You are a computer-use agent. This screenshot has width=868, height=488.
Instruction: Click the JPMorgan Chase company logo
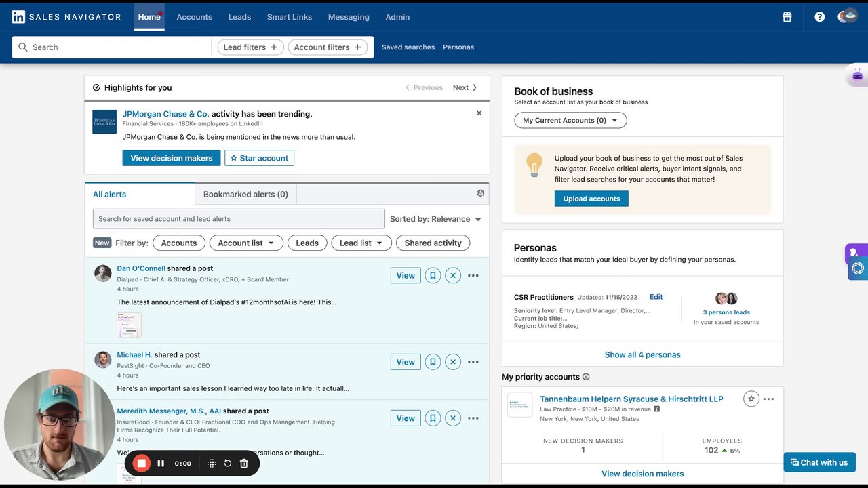[x=104, y=122]
